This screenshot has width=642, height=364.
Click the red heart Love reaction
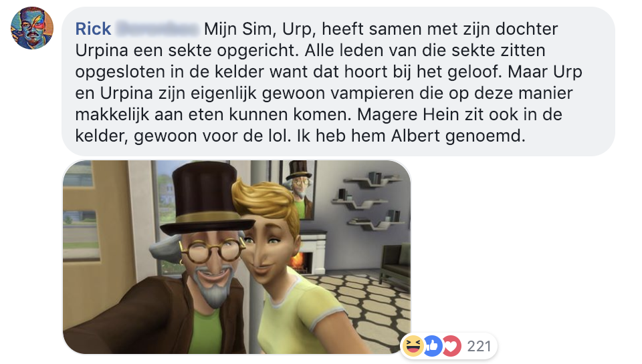pos(451,346)
